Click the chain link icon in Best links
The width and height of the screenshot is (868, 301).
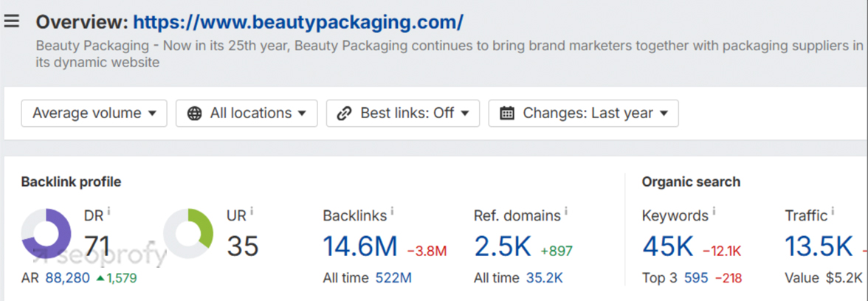click(x=345, y=114)
